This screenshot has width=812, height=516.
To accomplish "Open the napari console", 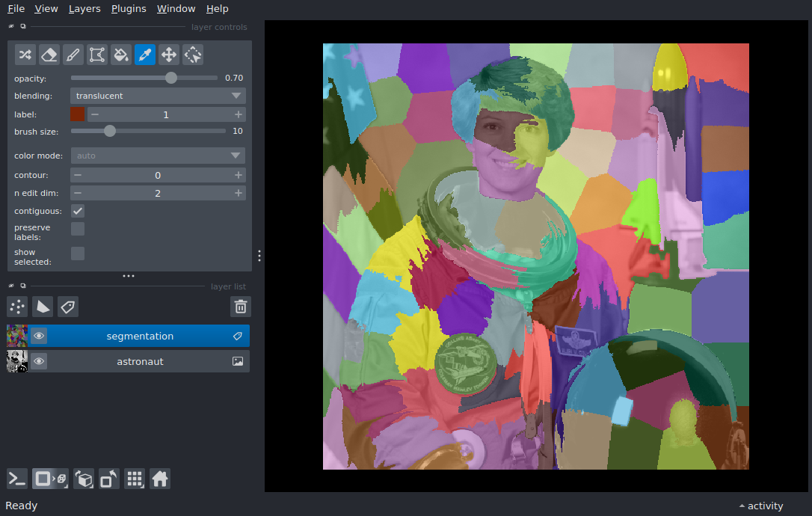I will [x=17, y=479].
